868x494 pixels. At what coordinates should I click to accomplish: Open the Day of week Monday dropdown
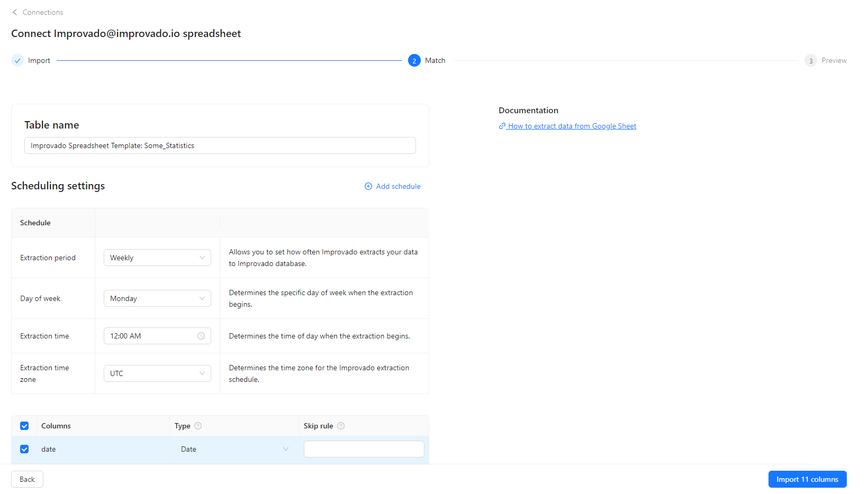pyautogui.click(x=157, y=298)
